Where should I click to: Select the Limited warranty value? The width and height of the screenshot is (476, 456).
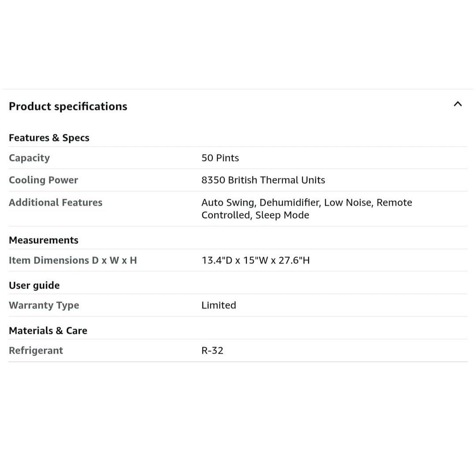coord(219,305)
